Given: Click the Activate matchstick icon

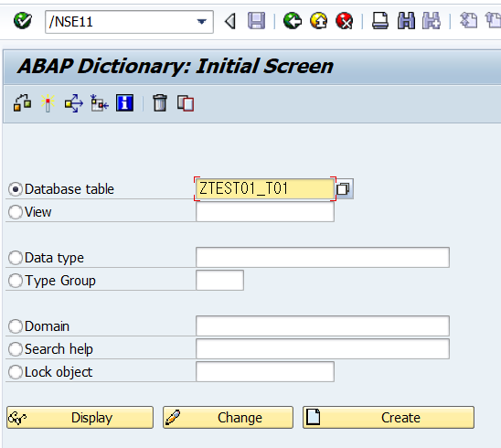Looking at the screenshot, I should click(x=48, y=103).
